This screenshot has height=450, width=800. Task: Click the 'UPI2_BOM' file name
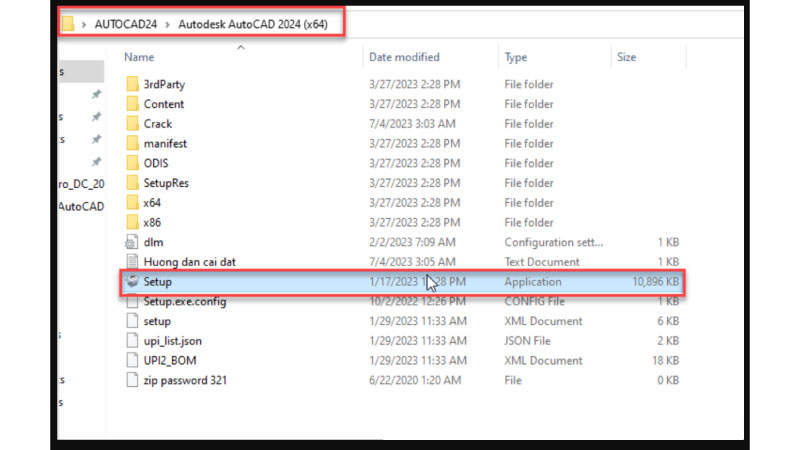[x=170, y=361]
